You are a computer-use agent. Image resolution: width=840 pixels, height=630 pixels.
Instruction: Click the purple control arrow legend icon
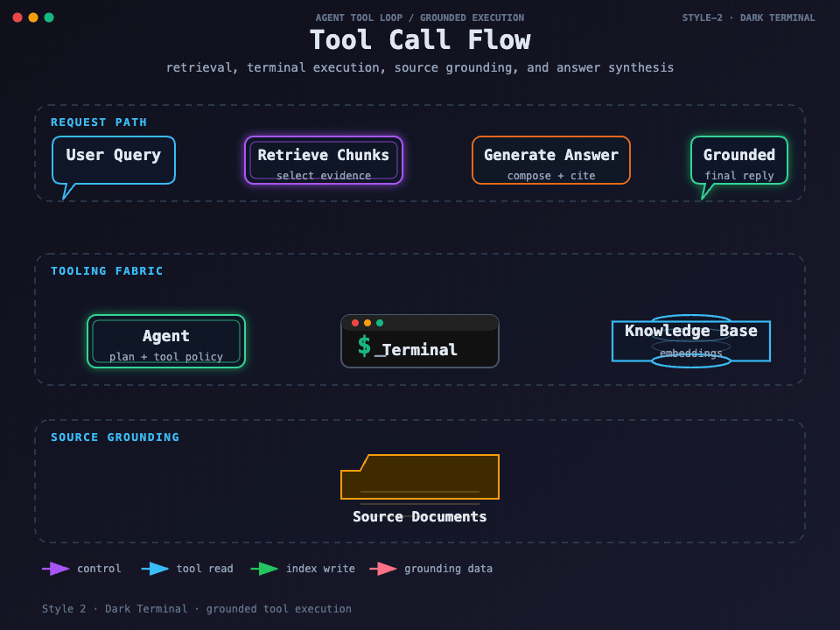click(x=56, y=569)
